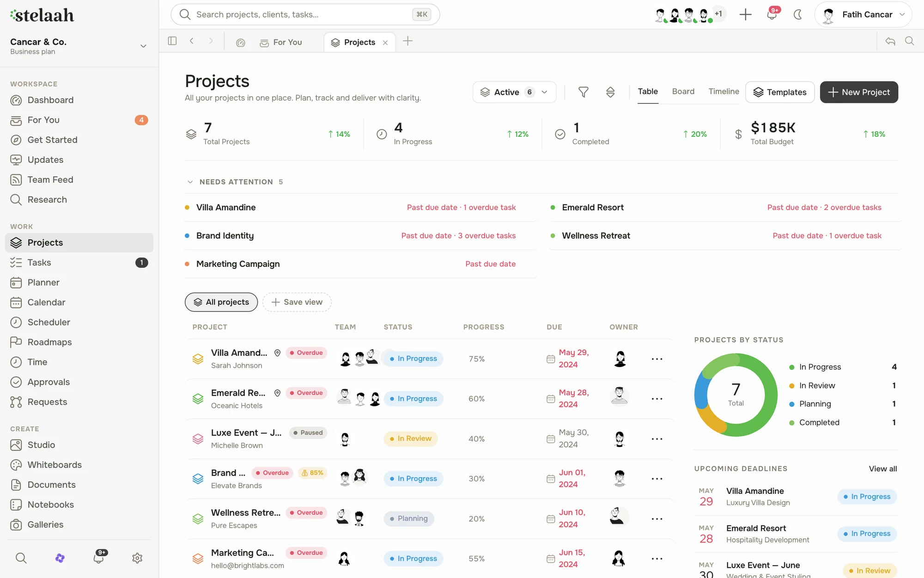Select the Table view
The height and width of the screenshot is (578, 924).
648,92
